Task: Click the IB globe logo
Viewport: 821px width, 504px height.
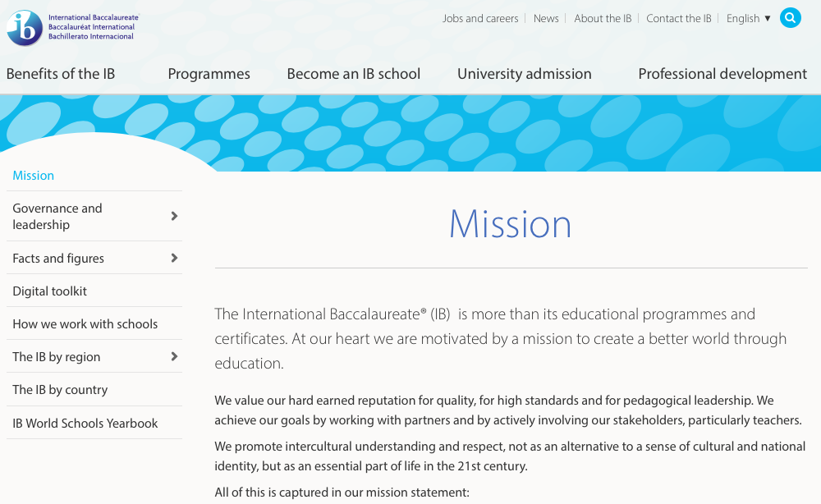Action: click(x=25, y=28)
